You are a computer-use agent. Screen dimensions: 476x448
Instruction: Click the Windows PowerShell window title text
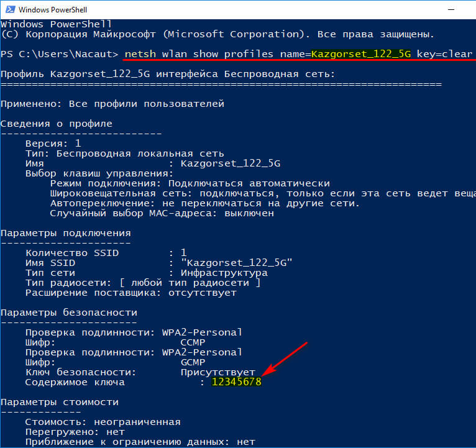click(53, 9)
